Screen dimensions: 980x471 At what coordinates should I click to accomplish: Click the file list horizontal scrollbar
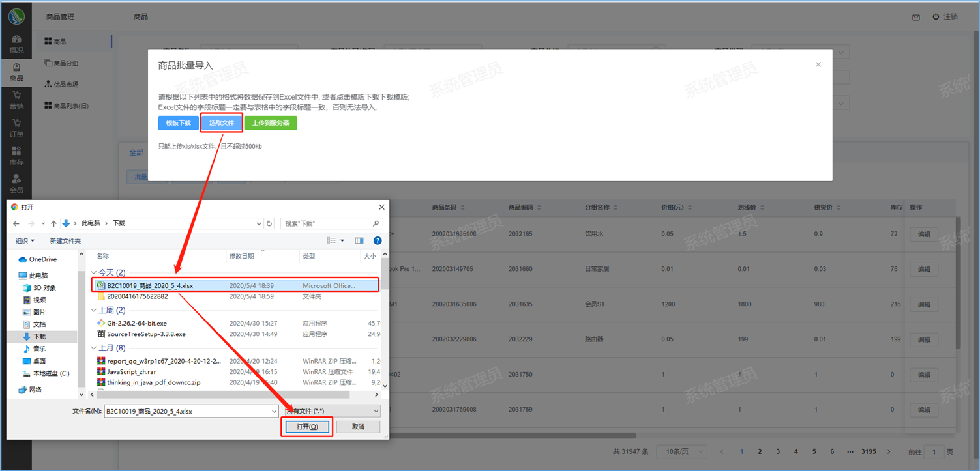pos(222,394)
